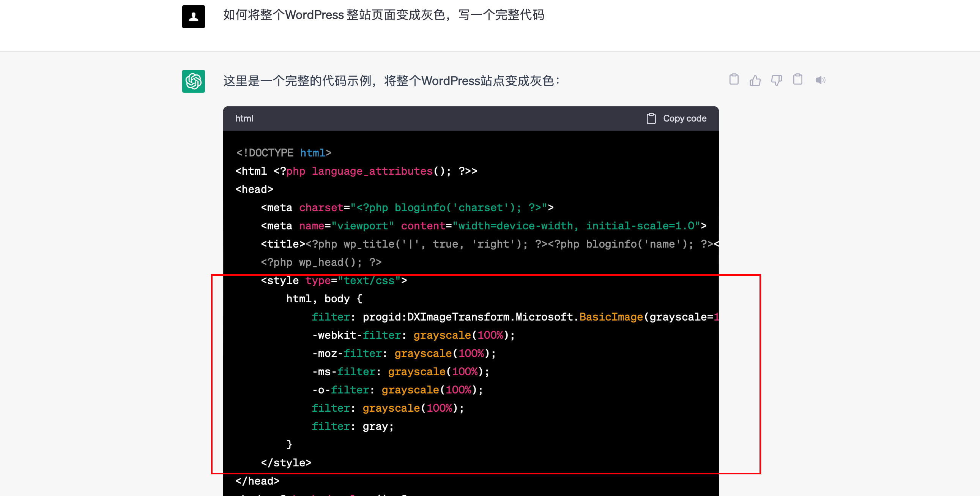Click the green ChatGPT logo avatar
Screen dimensions: 980x496
tap(193, 81)
